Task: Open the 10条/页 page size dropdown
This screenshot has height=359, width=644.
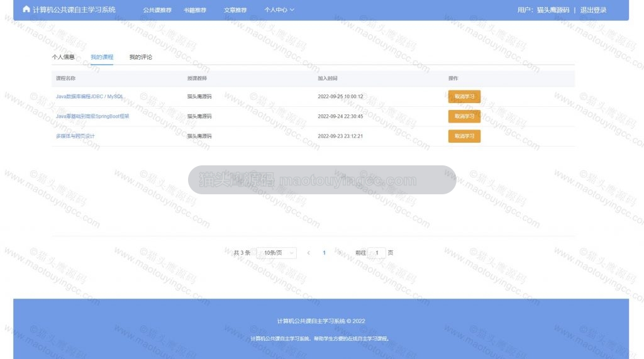Action: point(277,253)
